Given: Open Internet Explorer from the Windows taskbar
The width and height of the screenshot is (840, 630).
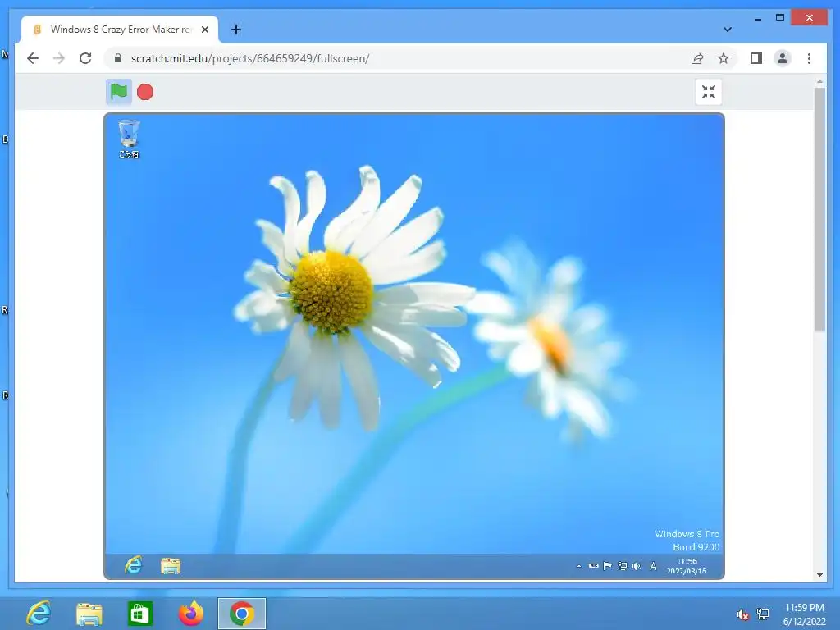Looking at the screenshot, I should (x=39, y=614).
